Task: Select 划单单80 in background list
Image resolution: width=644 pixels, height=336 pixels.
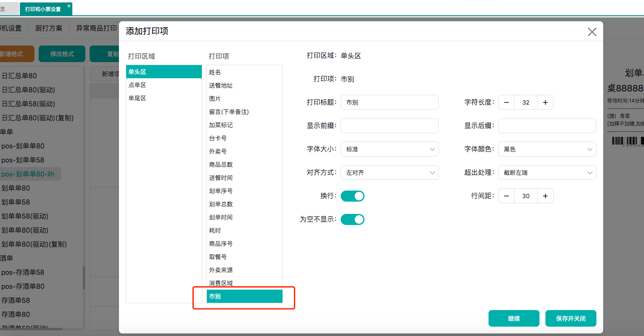Action: click(16, 188)
